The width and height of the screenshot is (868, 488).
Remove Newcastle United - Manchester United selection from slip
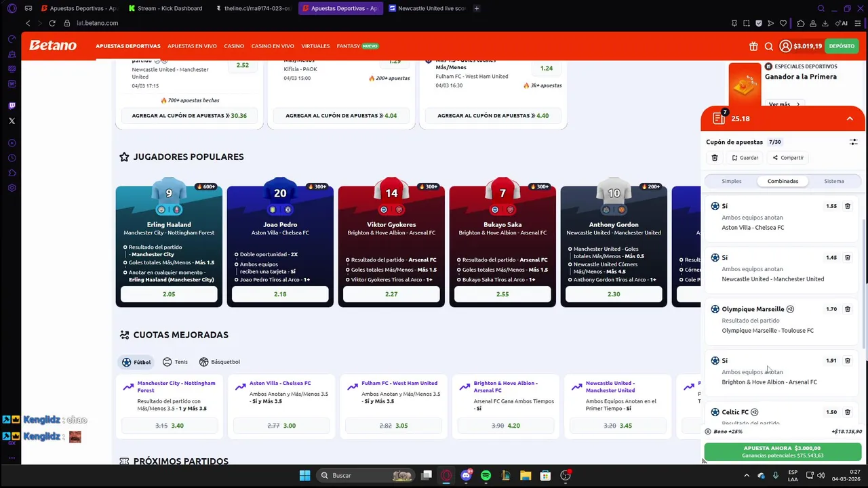848,258
